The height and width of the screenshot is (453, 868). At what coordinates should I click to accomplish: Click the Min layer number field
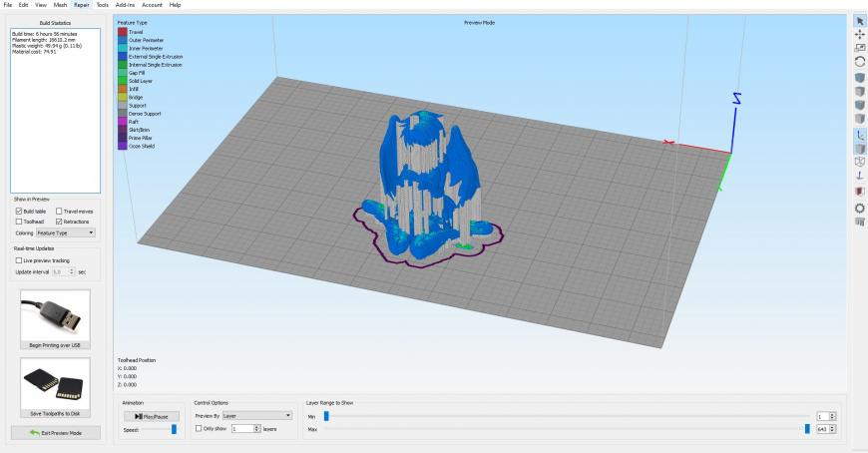823,416
